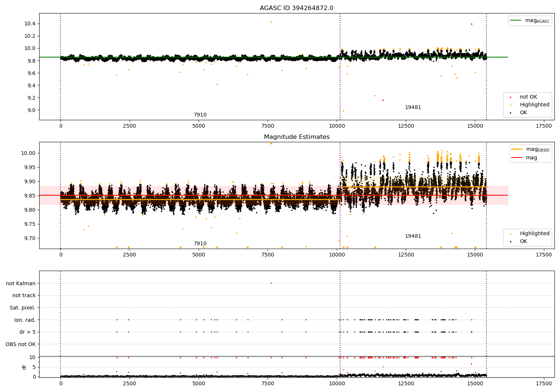The width and height of the screenshot is (560, 392).
Task: Click the 'OBS not OK' axis label
Action: (21, 344)
